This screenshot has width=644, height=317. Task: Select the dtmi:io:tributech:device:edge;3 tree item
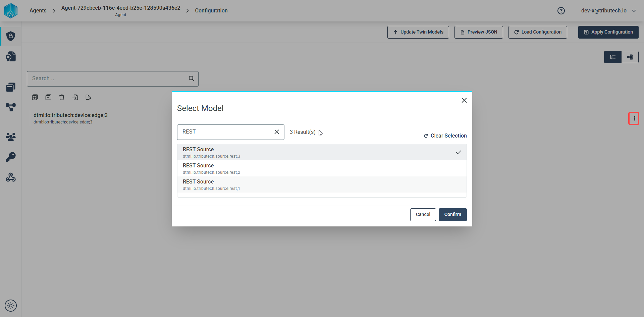point(70,118)
